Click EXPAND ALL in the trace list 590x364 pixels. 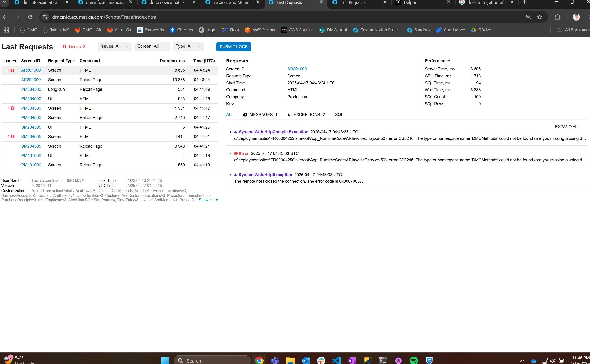[567, 127]
